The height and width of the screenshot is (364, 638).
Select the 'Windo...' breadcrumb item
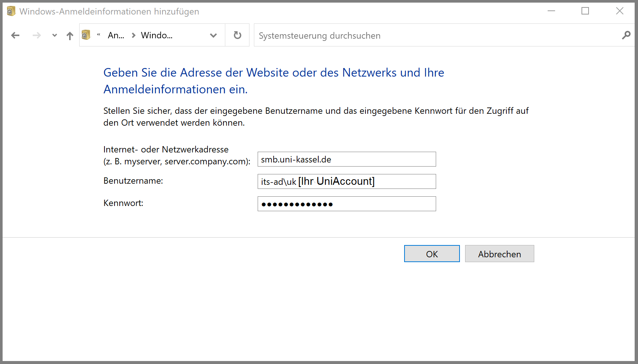pyautogui.click(x=157, y=35)
